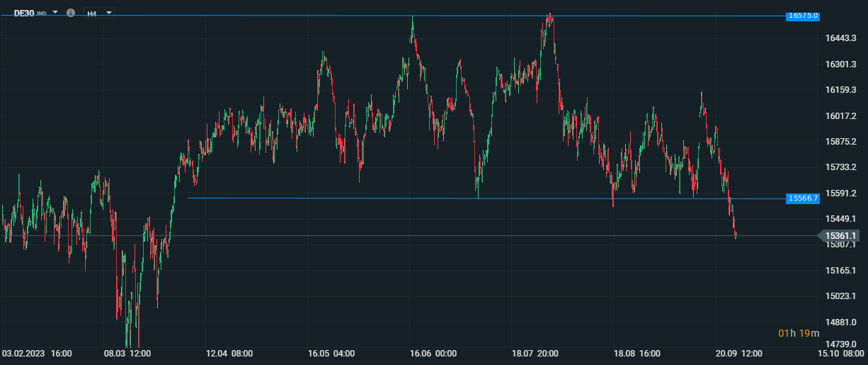Click the 03.02.2023 16:00 time label

(38, 353)
